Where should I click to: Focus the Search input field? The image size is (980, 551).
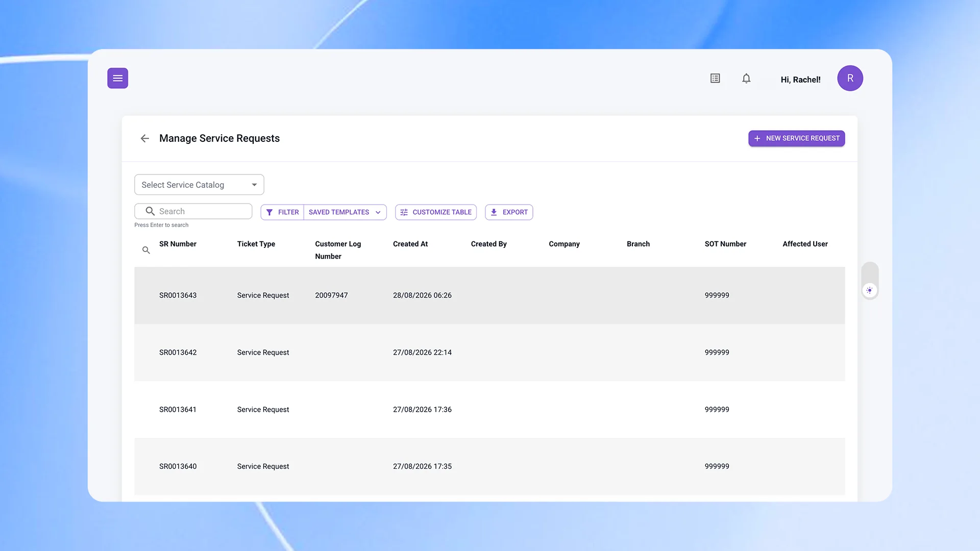click(x=193, y=211)
